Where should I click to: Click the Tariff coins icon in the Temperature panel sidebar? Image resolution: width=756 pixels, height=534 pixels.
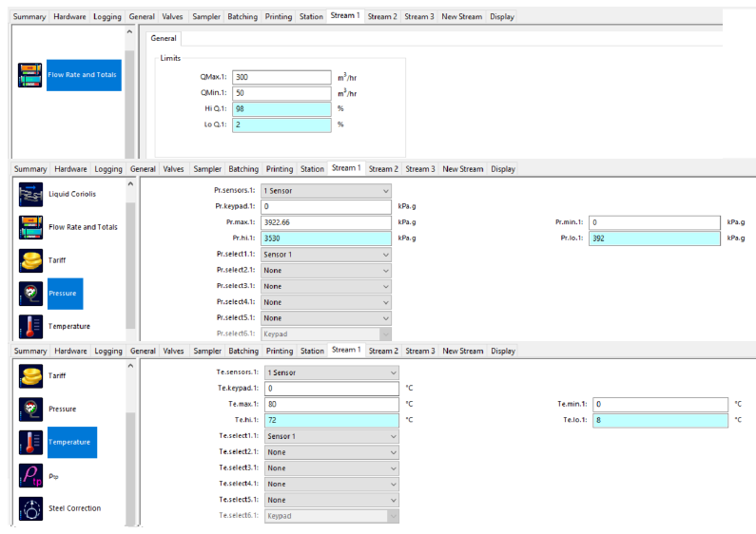30,376
